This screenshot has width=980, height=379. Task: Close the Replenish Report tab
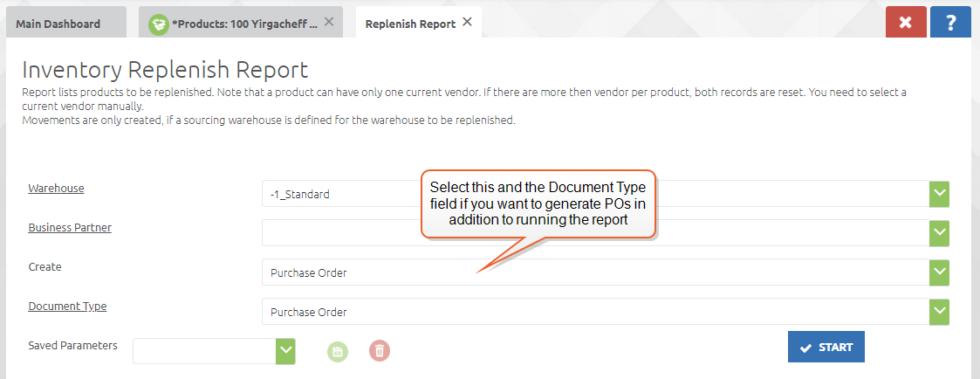tap(468, 23)
